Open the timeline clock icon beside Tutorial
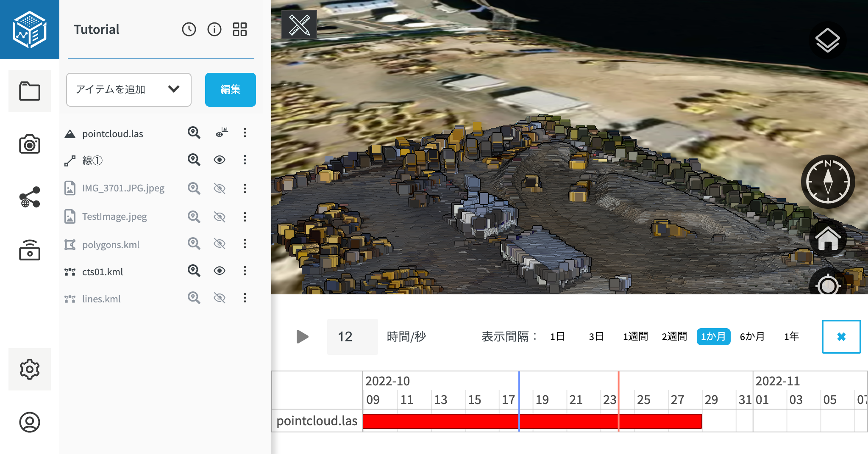Image resolution: width=868 pixels, height=454 pixels. pyautogui.click(x=189, y=29)
